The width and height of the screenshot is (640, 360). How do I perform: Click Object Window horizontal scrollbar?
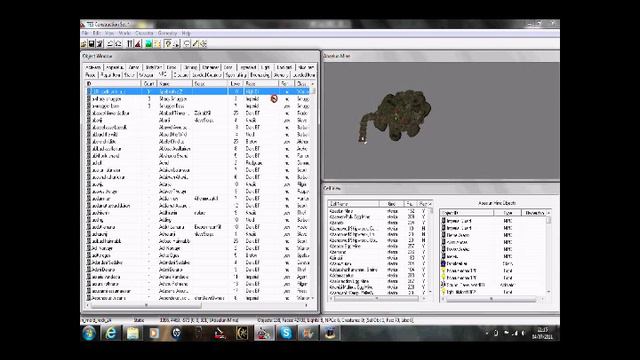click(197, 305)
